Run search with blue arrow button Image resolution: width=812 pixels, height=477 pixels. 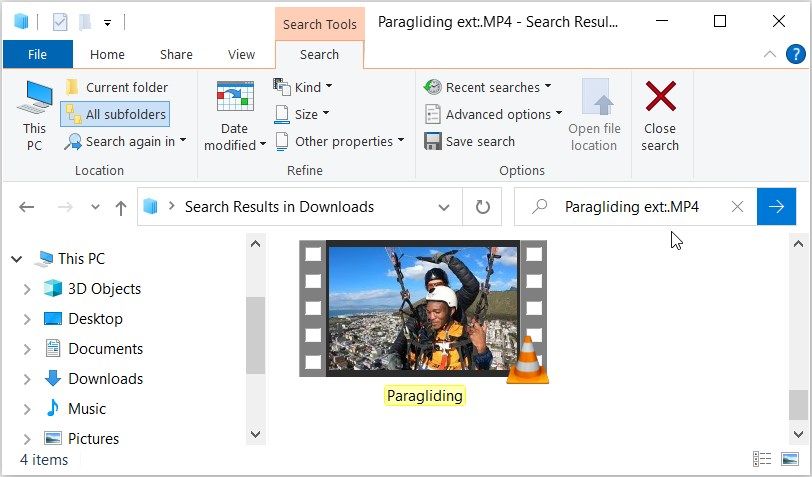point(776,207)
